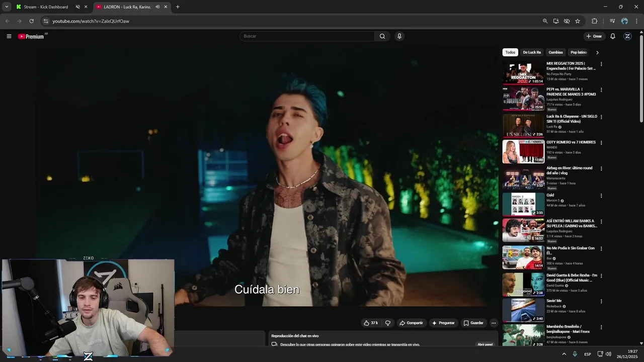
Task: Open Savin' Me video title
Action: 554,301
